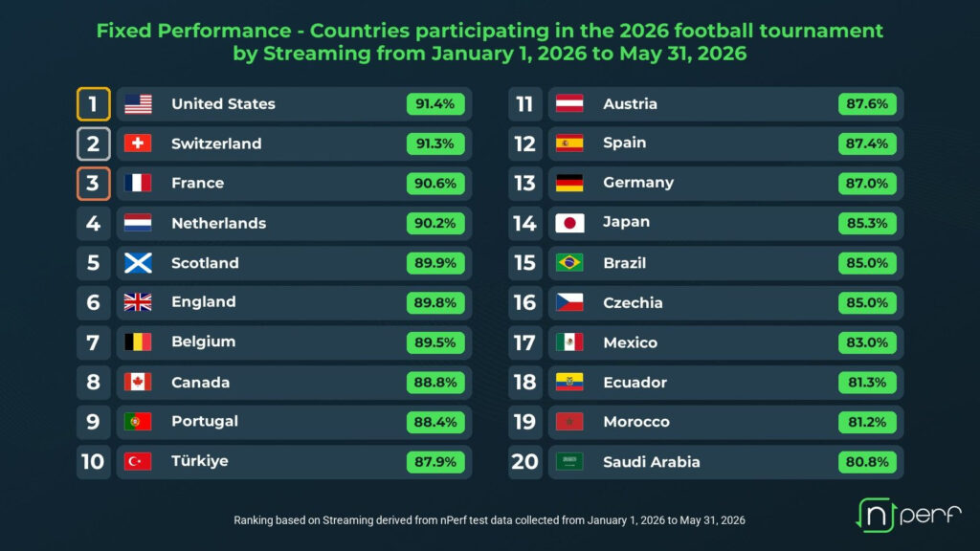Select the Brazil flag icon
The height and width of the screenshot is (551, 980).
(569, 263)
